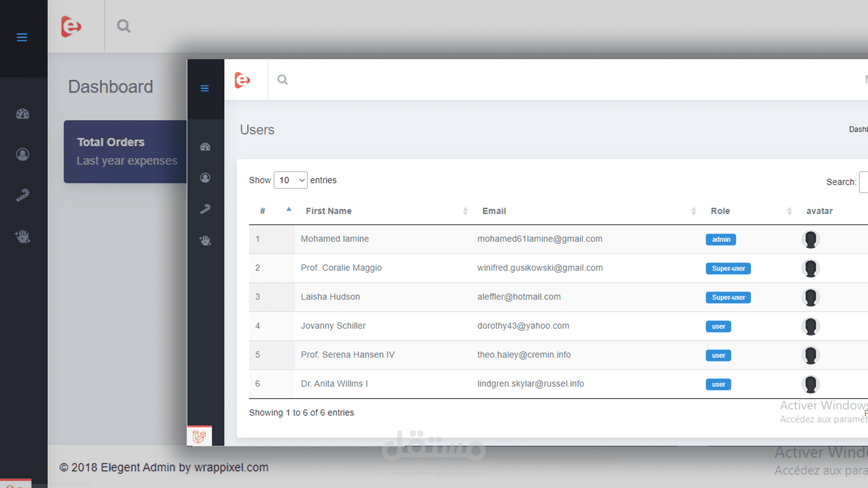This screenshot has width=868, height=488.
Task: Sort by the # column arrow
Action: tap(289, 210)
